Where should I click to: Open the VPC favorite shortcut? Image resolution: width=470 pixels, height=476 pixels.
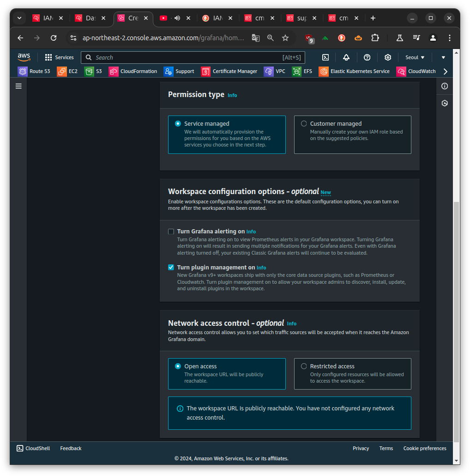[275, 71]
